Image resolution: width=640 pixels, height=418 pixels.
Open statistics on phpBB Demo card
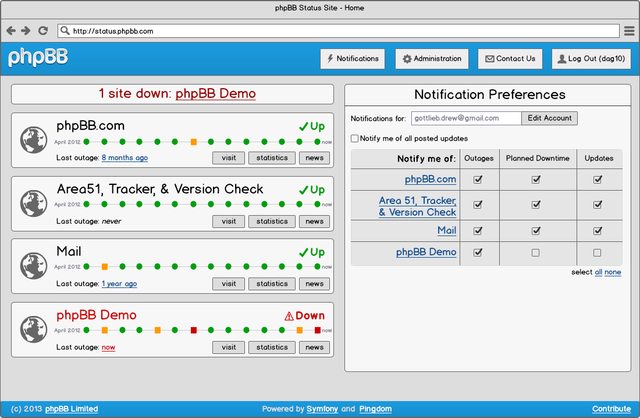point(272,347)
